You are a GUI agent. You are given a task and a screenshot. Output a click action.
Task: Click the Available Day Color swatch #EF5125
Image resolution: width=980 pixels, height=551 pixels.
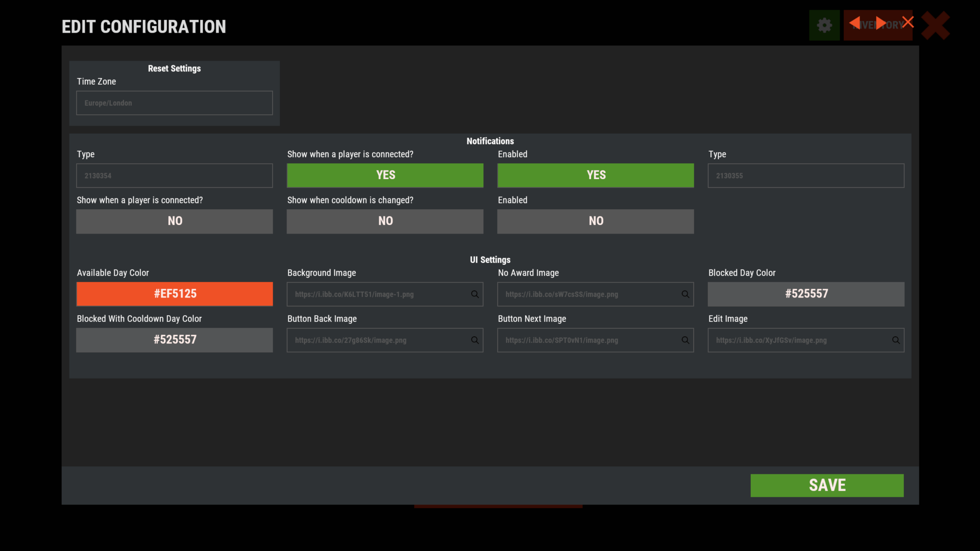[174, 294]
